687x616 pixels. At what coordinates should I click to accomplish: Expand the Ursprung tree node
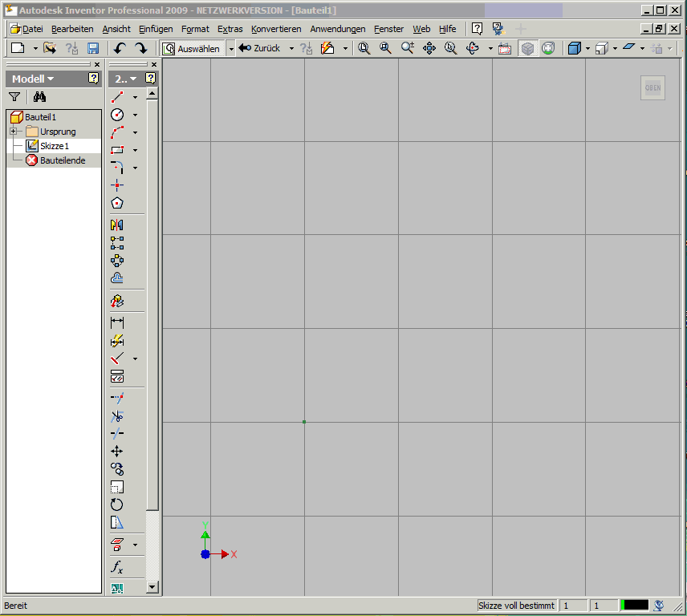(x=14, y=132)
